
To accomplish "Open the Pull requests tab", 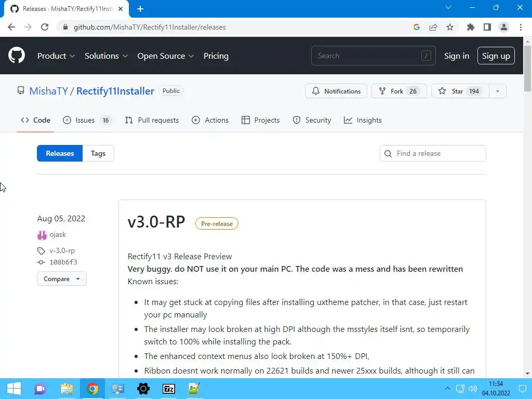I will pos(152,120).
